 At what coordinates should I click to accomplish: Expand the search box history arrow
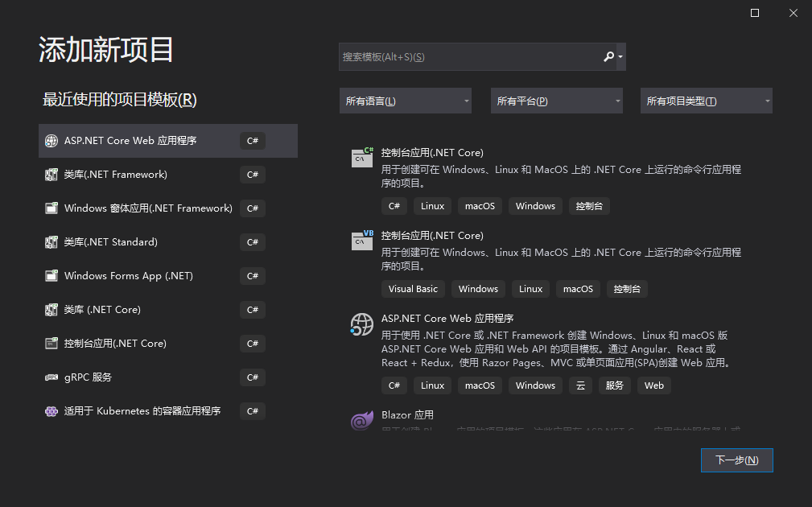coord(621,56)
